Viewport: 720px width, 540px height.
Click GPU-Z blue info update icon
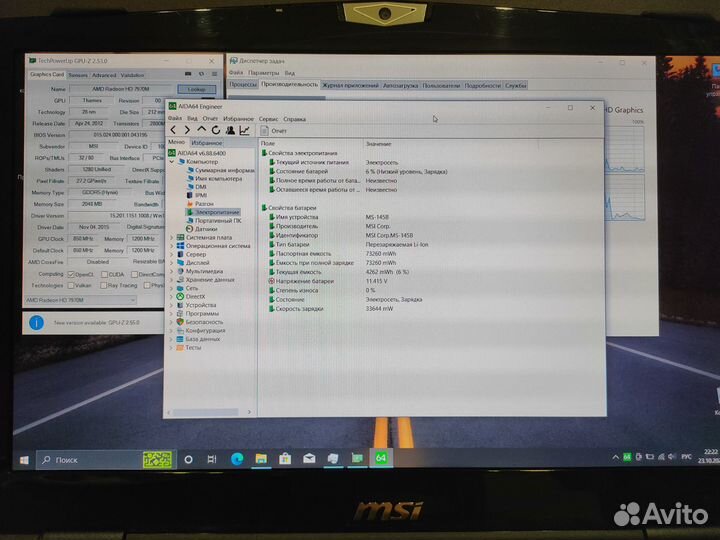pos(37,323)
